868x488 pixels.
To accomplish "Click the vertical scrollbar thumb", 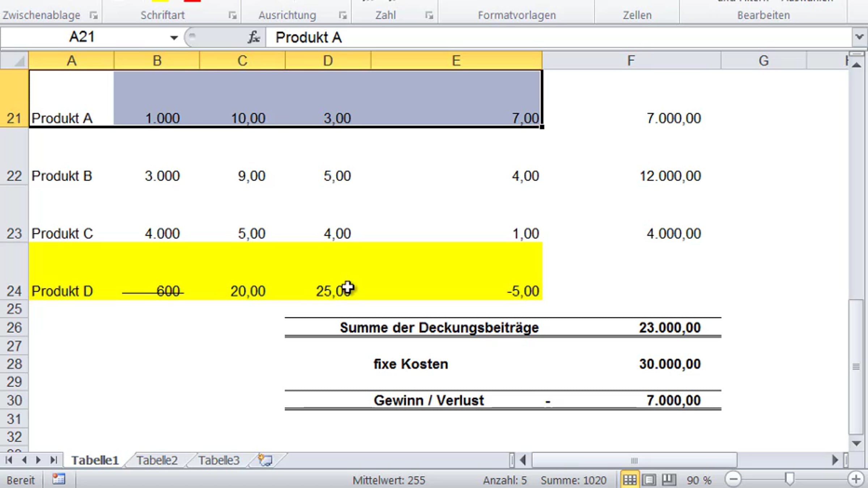I will (856, 367).
